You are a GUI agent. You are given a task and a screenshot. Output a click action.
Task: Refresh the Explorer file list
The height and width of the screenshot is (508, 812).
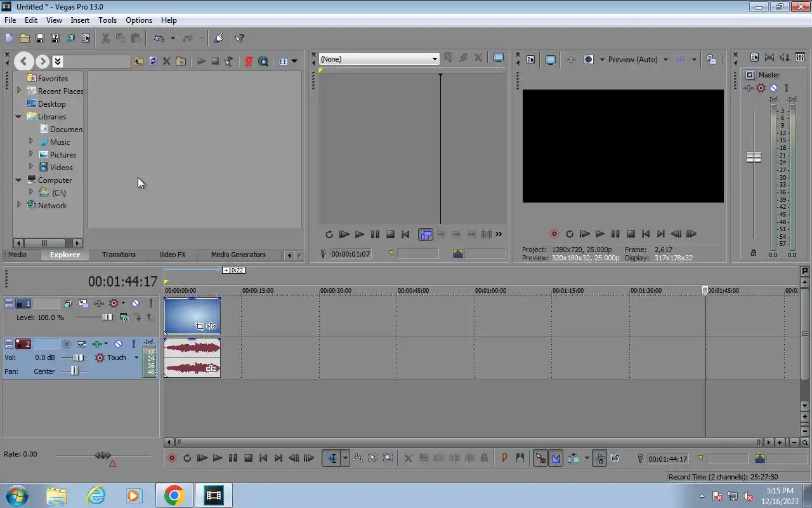[153, 61]
